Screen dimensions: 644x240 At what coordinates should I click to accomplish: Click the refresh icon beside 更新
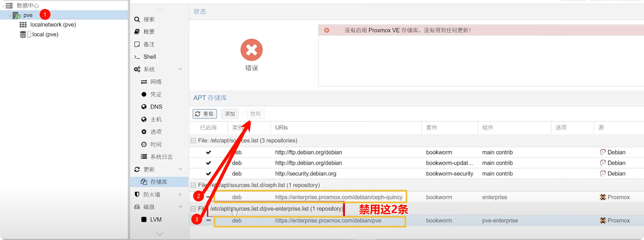point(137,169)
